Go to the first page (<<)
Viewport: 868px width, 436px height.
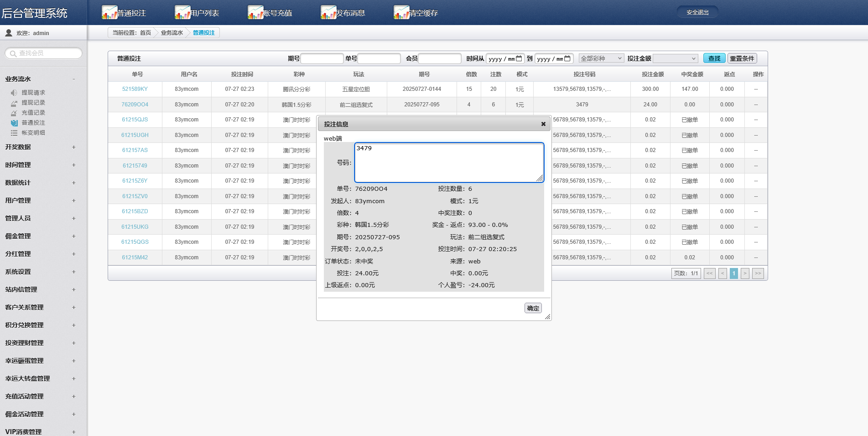710,273
